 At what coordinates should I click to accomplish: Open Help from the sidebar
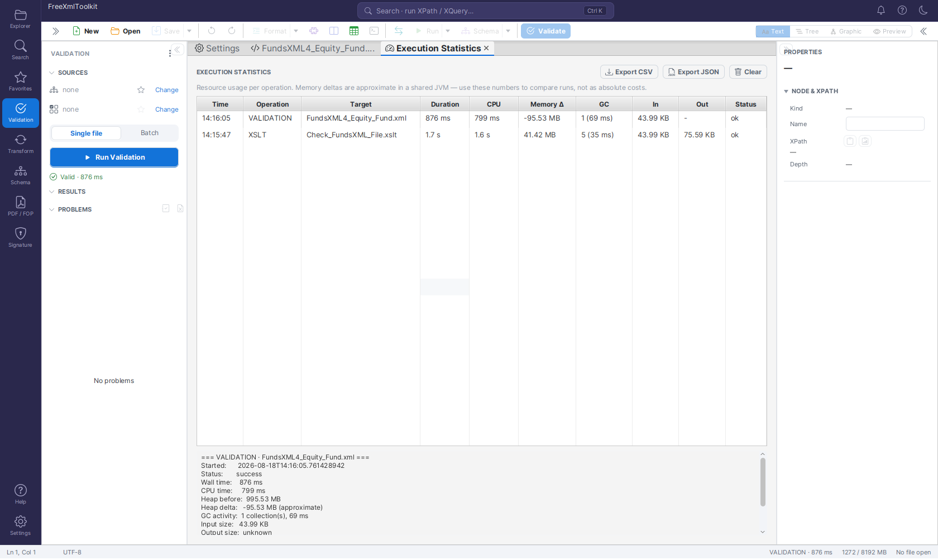pyautogui.click(x=20, y=494)
